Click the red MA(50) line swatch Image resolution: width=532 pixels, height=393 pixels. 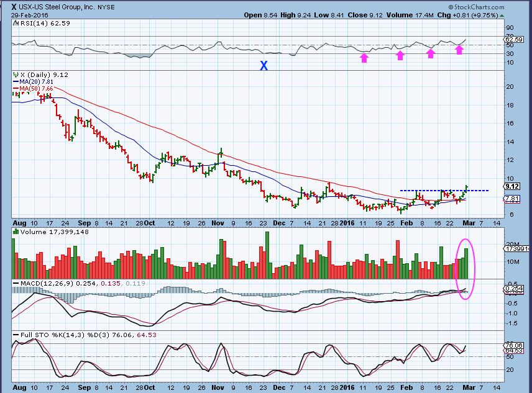coord(16,88)
